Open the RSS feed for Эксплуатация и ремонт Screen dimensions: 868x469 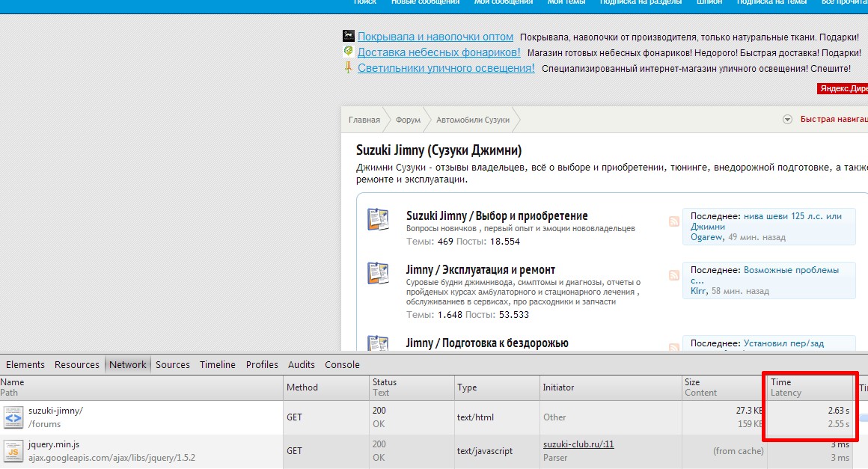point(673,275)
